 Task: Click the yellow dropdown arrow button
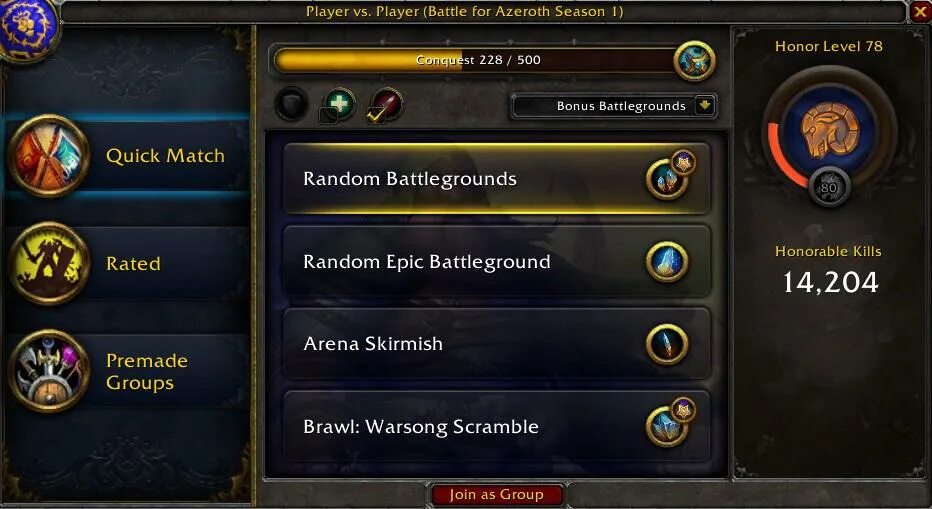click(704, 106)
